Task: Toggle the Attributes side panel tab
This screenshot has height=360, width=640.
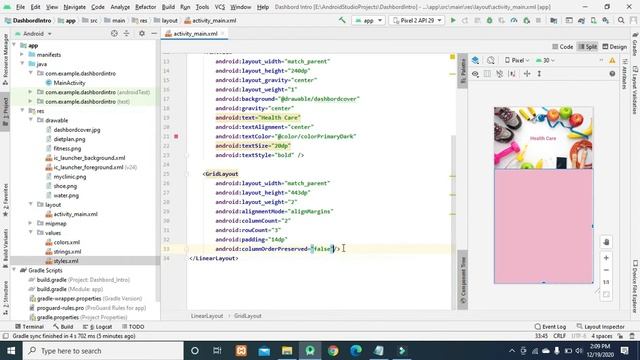Action: tap(624, 73)
